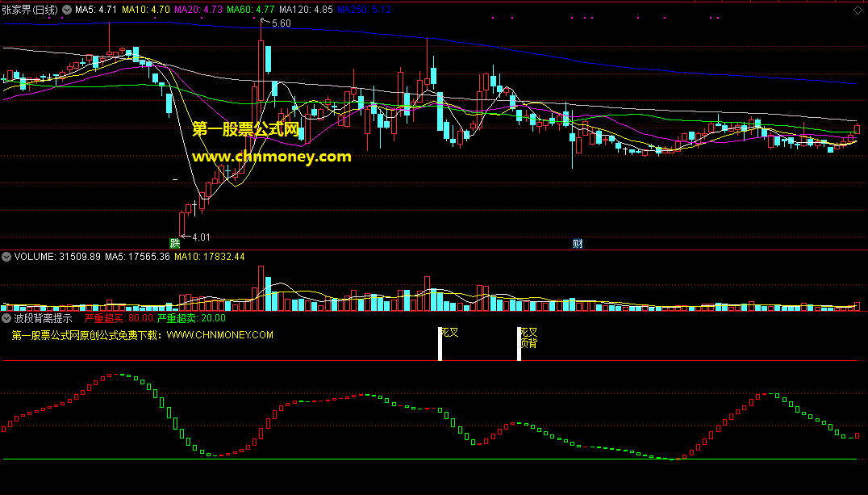
Task: Select the volume MA5: 17565.36 label
Action: pos(137,257)
